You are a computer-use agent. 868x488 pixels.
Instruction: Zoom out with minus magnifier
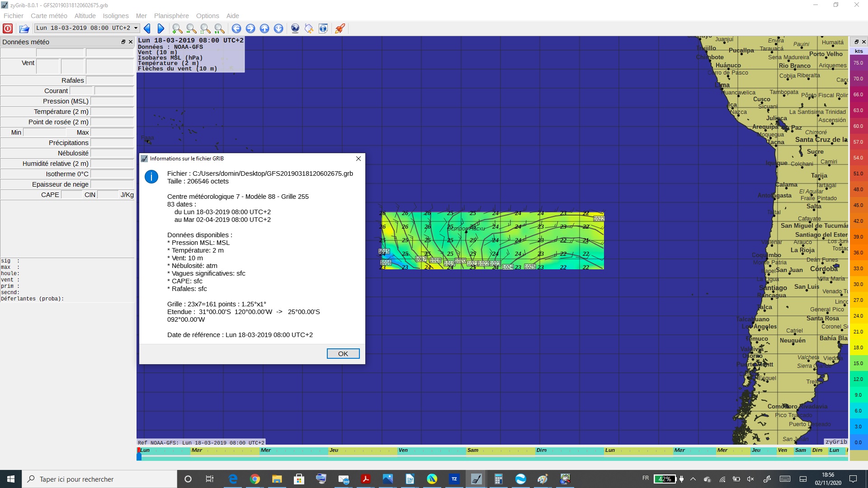(x=191, y=28)
